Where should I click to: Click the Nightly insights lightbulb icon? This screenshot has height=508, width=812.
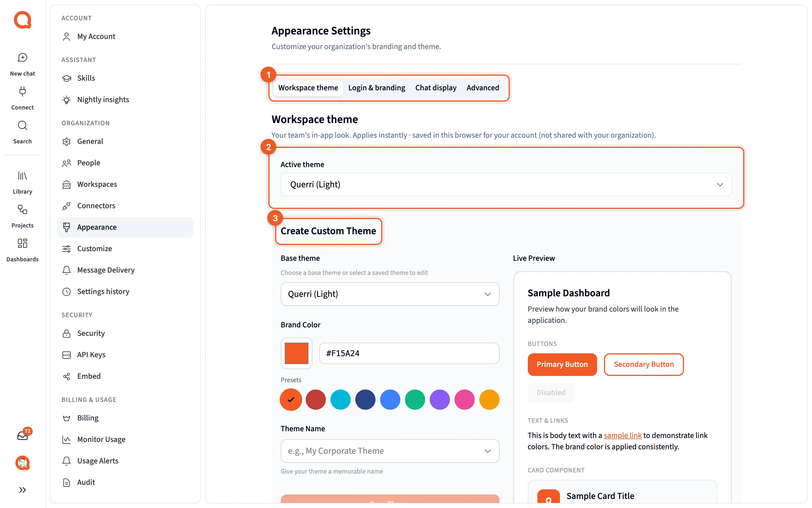click(x=67, y=99)
